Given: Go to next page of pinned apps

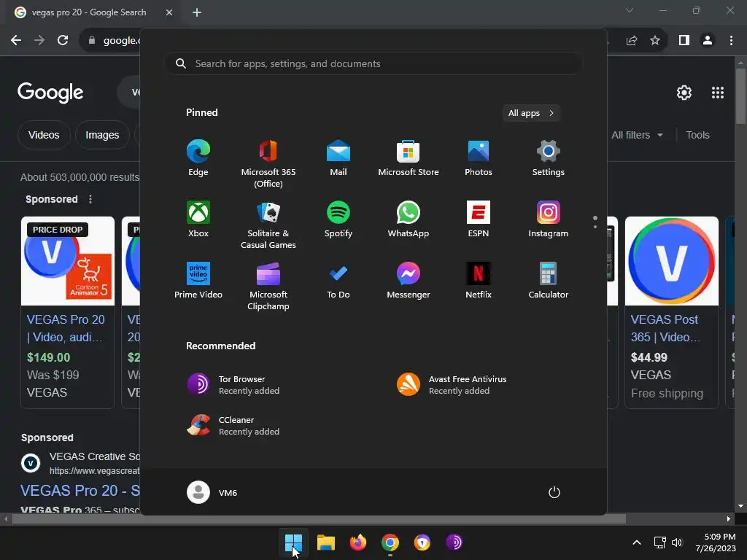Looking at the screenshot, I should pyautogui.click(x=595, y=227).
